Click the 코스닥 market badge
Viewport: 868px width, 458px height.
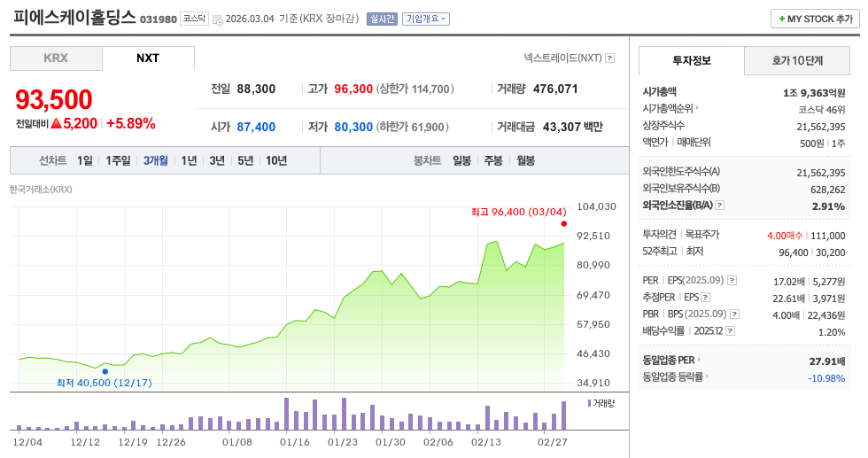[x=194, y=19]
